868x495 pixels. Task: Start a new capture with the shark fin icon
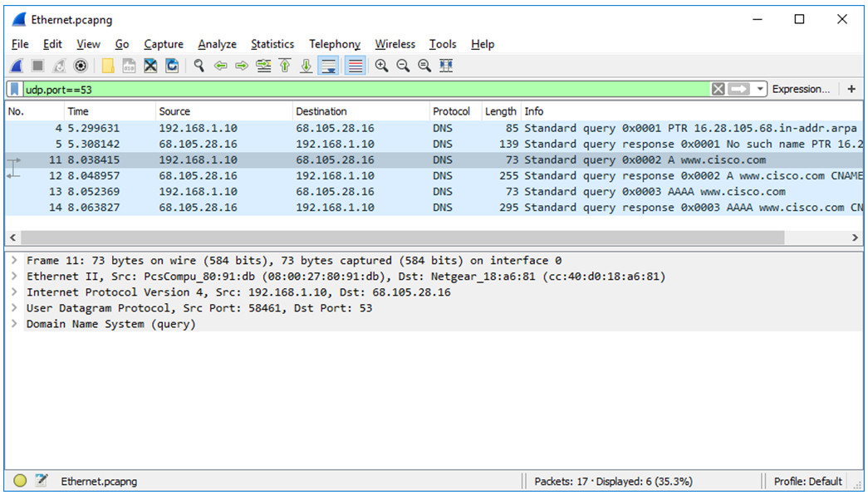click(17, 66)
